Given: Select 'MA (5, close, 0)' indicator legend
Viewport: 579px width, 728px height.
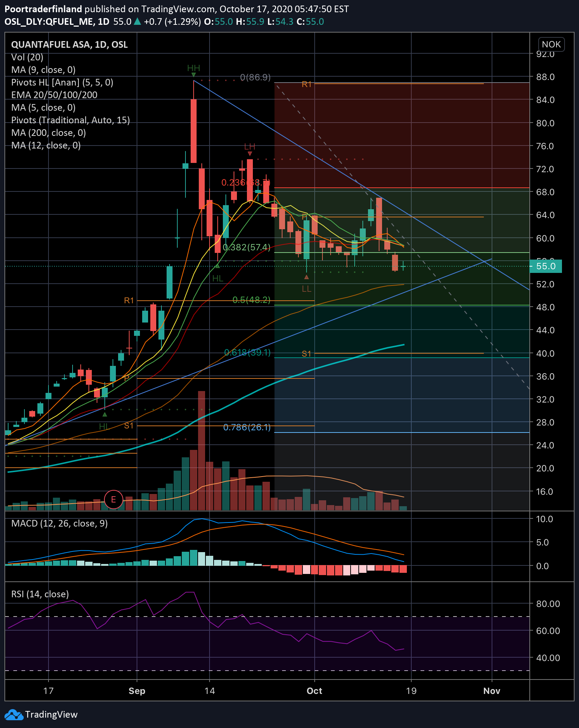Looking at the screenshot, I should coord(43,107).
